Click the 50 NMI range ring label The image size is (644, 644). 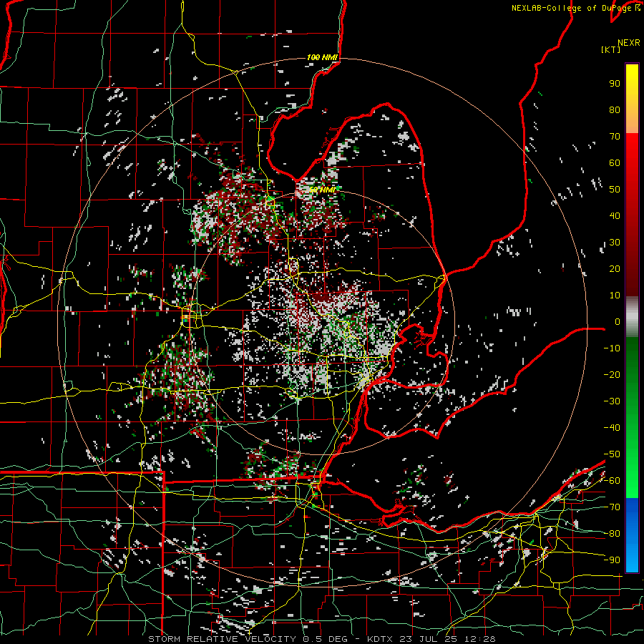pyautogui.click(x=323, y=190)
